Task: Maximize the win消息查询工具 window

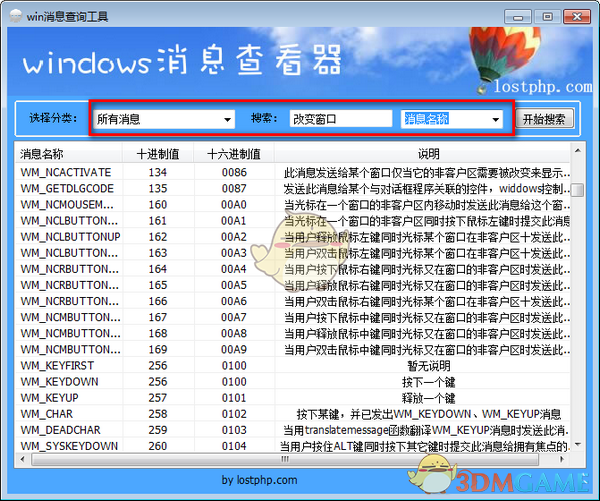Action: pyautogui.click(x=547, y=17)
